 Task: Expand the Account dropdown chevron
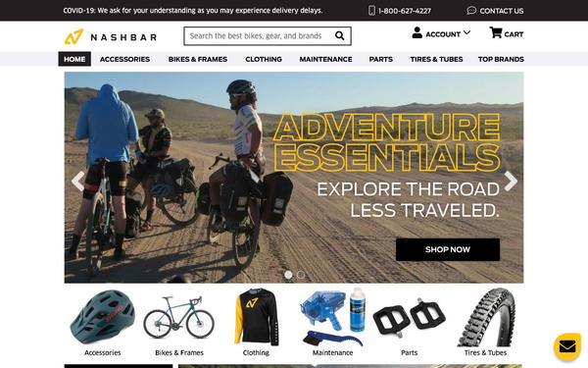click(x=466, y=33)
